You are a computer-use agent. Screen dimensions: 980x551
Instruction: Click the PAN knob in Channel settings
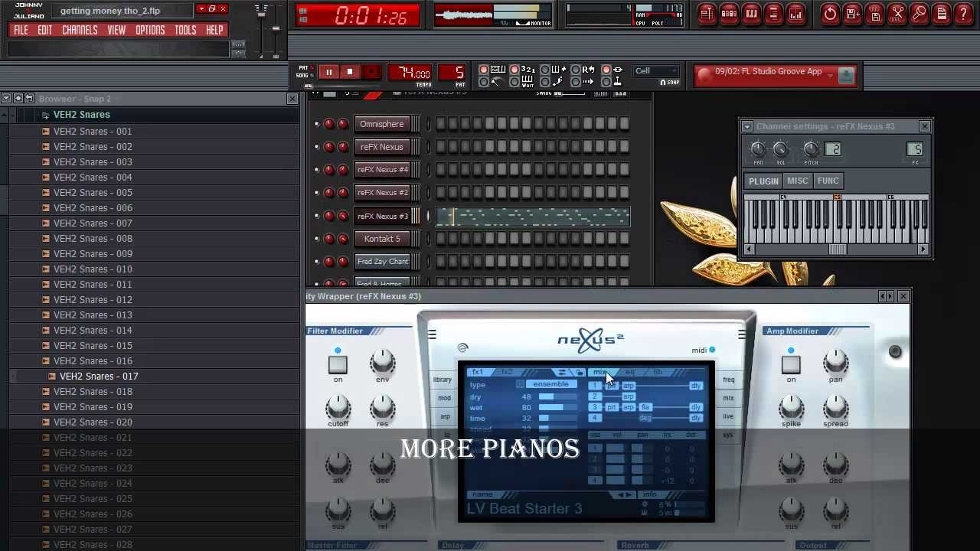(x=758, y=149)
